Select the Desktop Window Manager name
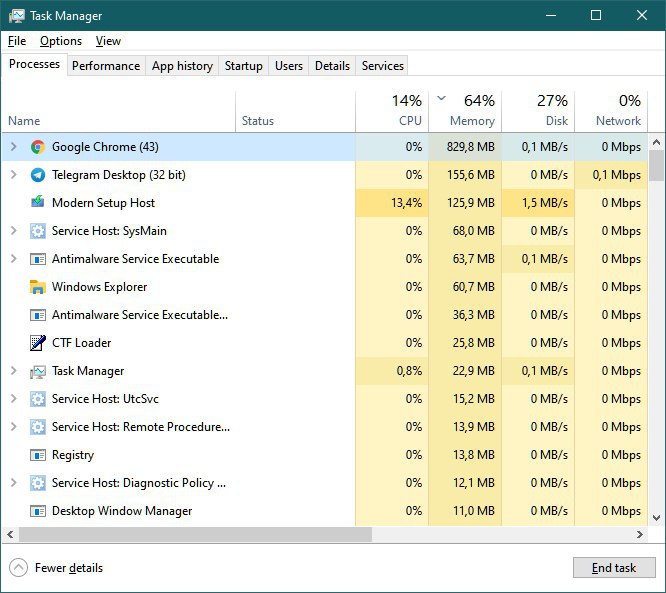Screen dimensions: 666x593 click(122, 511)
